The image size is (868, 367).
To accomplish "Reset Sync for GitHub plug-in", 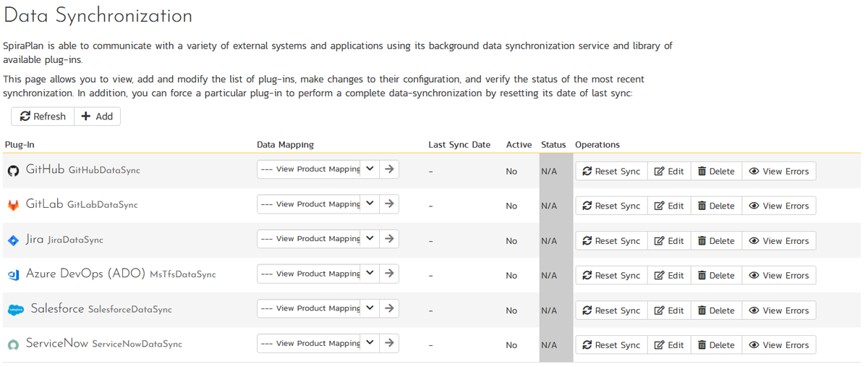I will click(611, 172).
